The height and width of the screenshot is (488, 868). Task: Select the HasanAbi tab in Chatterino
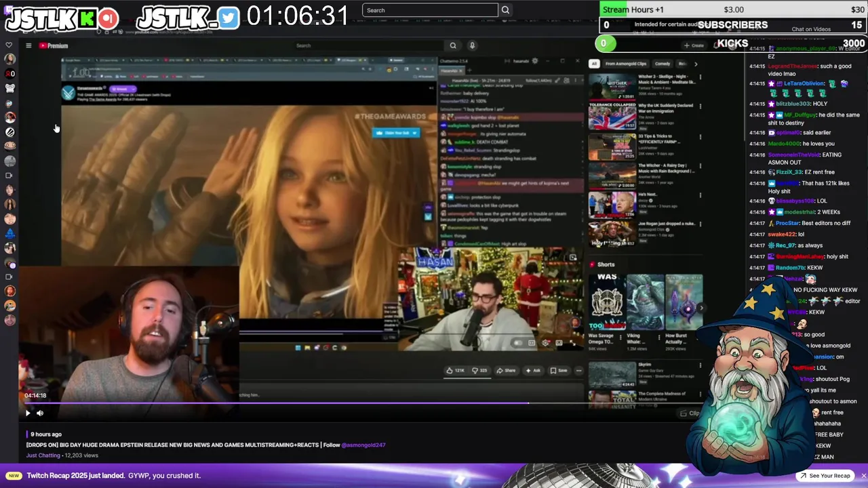coord(450,70)
